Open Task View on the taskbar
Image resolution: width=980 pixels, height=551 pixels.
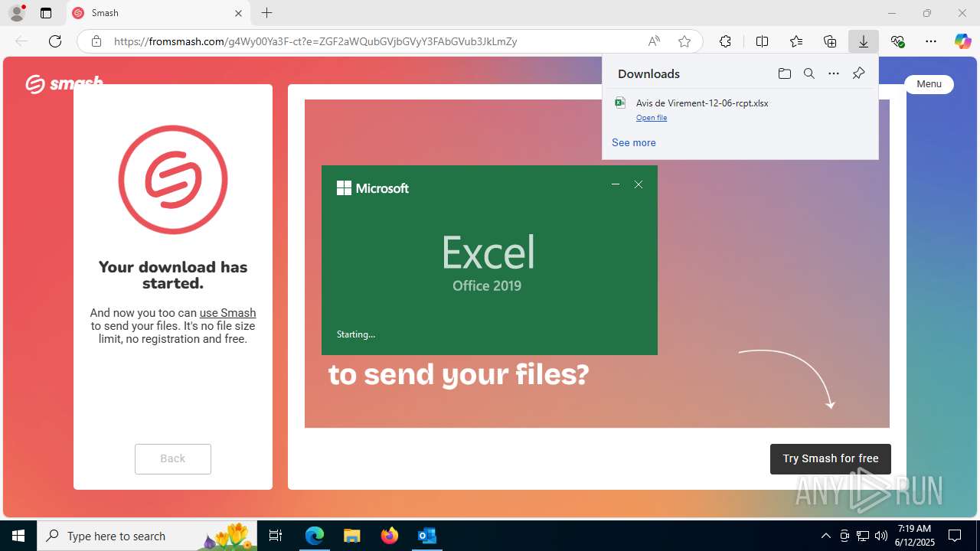pyautogui.click(x=276, y=536)
